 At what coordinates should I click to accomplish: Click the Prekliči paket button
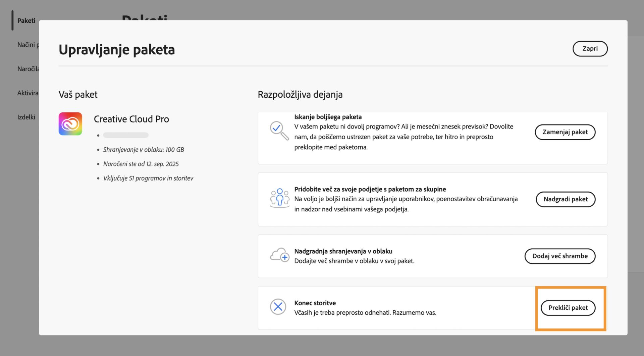(x=568, y=308)
